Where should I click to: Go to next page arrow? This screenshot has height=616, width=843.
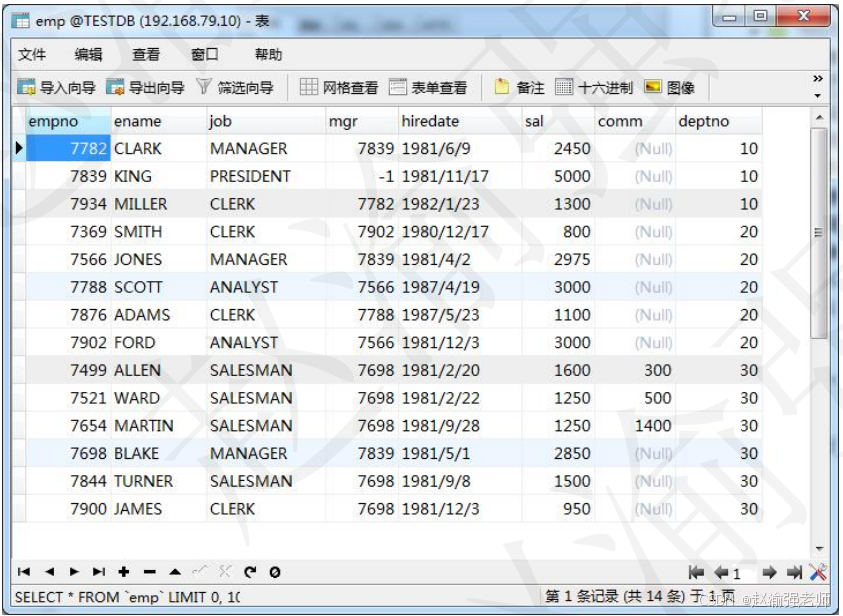tap(769, 572)
